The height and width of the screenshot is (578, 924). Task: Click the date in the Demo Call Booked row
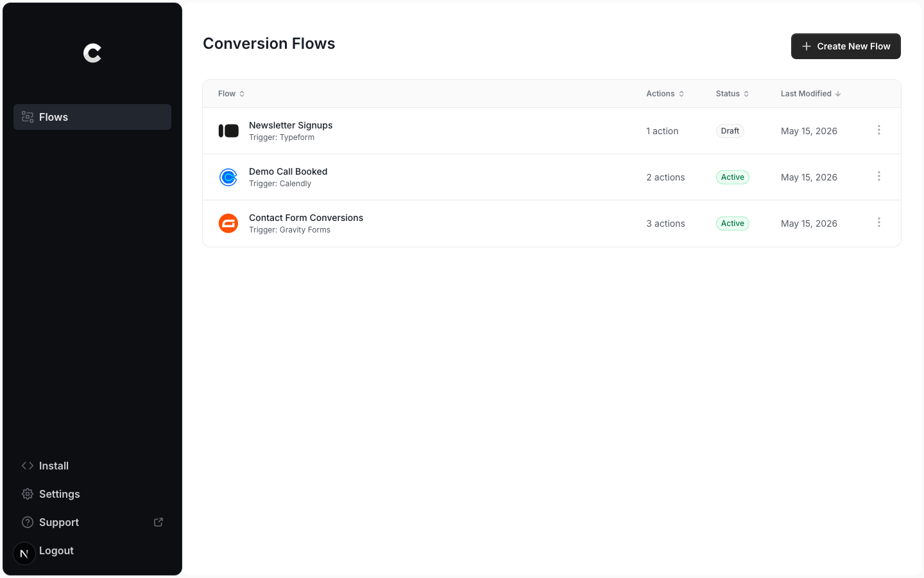pyautogui.click(x=809, y=177)
